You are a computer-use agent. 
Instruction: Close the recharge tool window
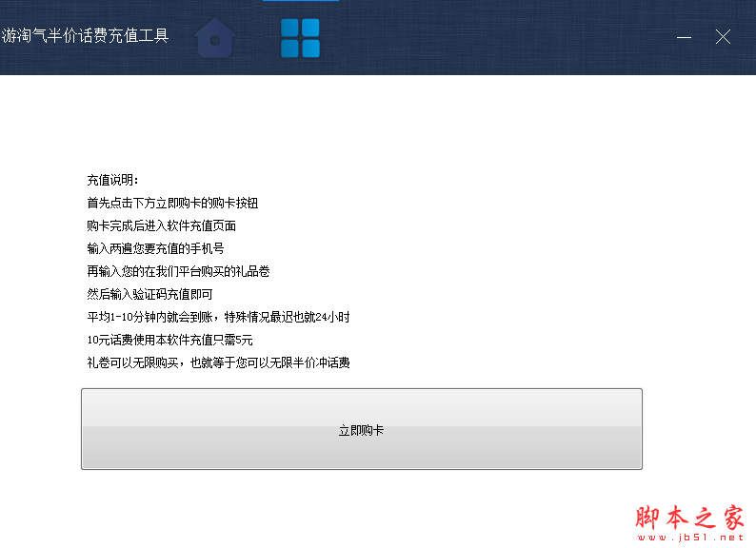(723, 37)
